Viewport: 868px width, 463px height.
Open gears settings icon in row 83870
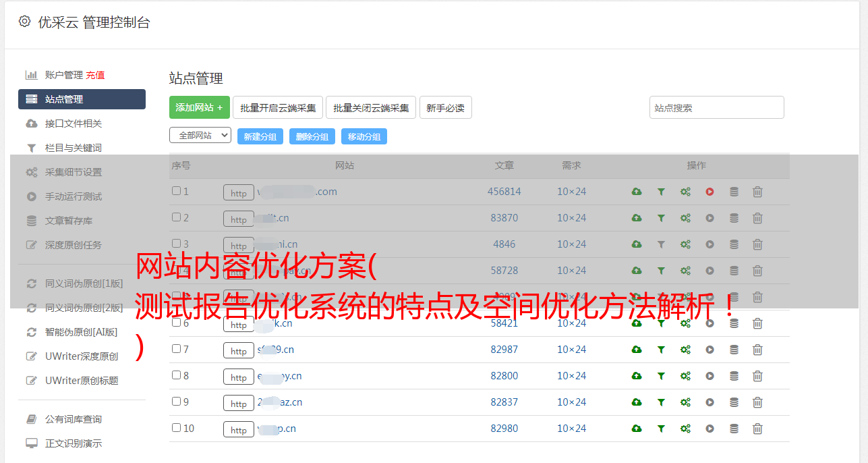685,218
